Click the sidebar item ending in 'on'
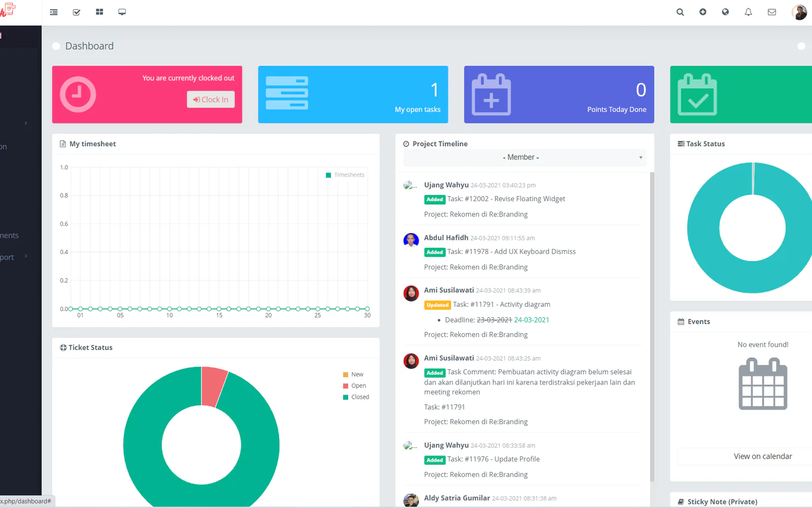The height and width of the screenshot is (508, 812). coord(4,147)
